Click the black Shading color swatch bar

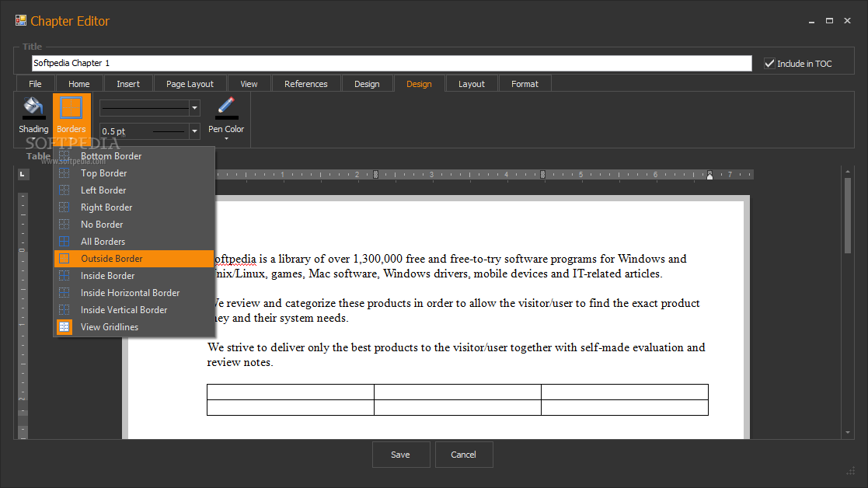pyautogui.click(x=33, y=117)
